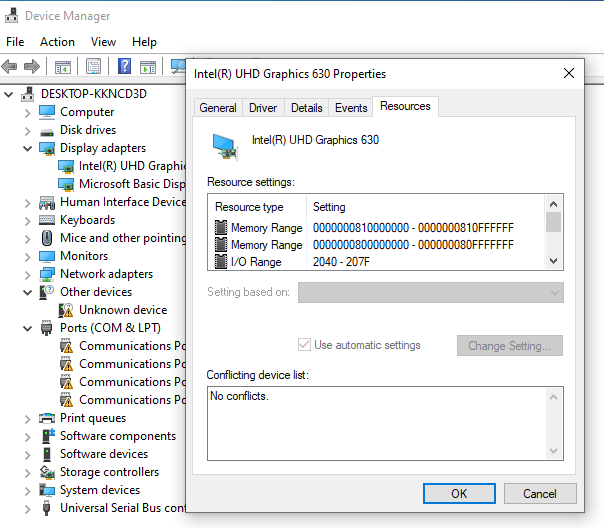Viewport: 604px width, 528px height.
Task: Expand the Computer category
Action: tap(27, 113)
